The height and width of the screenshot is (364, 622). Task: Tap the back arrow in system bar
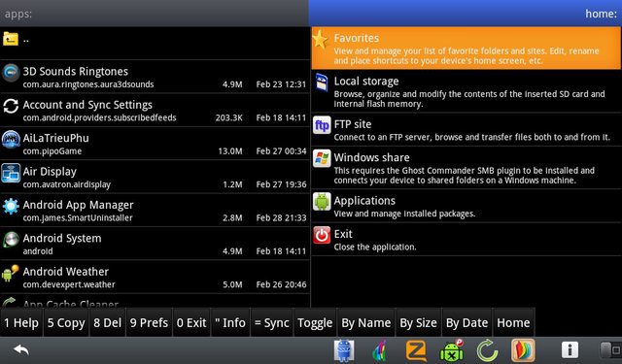click(21, 350)
